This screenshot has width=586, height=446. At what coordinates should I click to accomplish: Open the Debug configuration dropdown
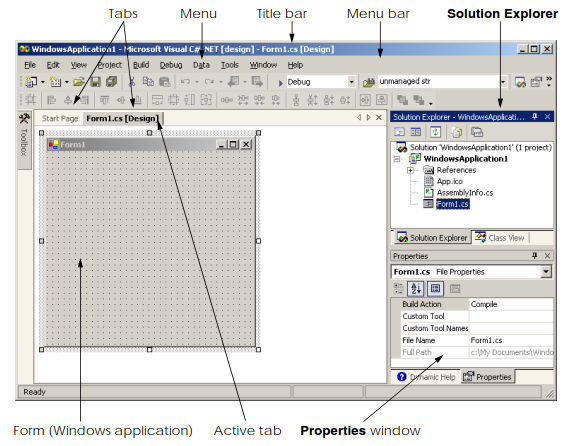tap(351, 81)
